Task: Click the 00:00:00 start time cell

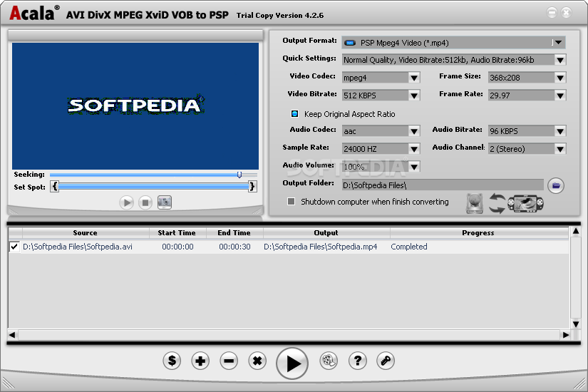Action: click(177, 247)
